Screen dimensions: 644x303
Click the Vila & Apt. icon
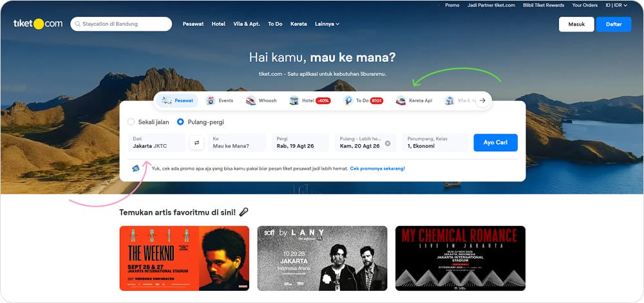pos(450,100)
